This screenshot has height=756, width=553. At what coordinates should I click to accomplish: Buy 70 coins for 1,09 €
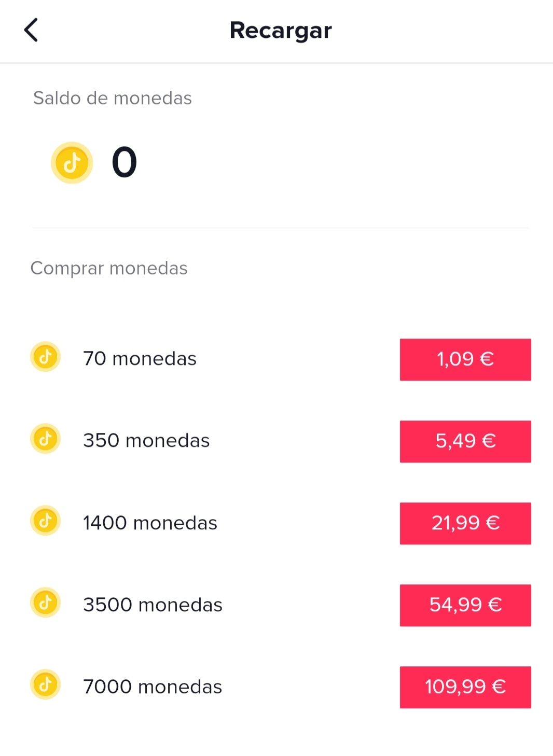tap(465, 359)
